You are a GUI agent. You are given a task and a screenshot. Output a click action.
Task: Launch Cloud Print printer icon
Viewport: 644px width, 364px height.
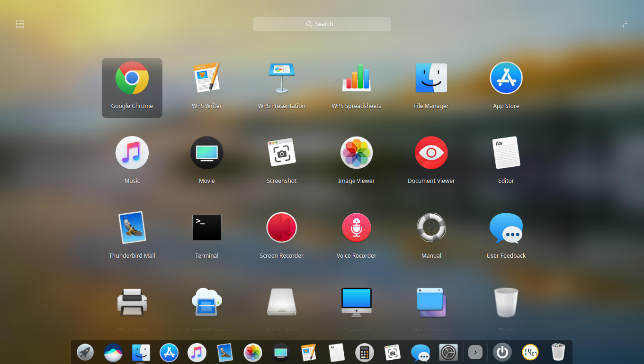coord(132,303)
